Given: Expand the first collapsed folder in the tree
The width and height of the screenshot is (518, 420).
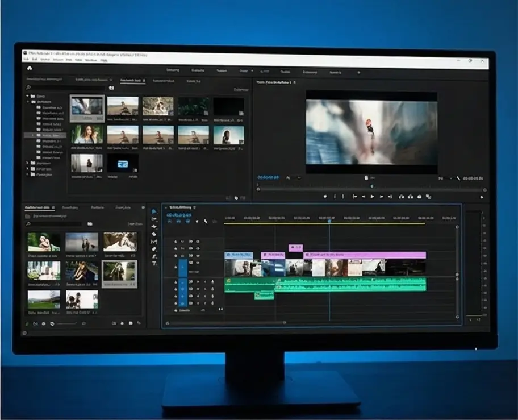Looking at the screenshot, I should click(x=27, y=163).
